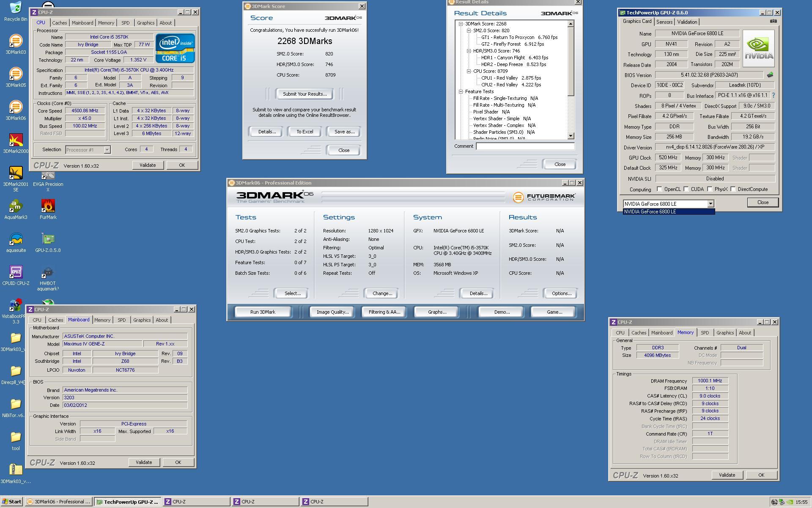Click Validate in the Memory CPU-Z window
The width and height of the screenshot is (812, 508).
coord(727,475)
